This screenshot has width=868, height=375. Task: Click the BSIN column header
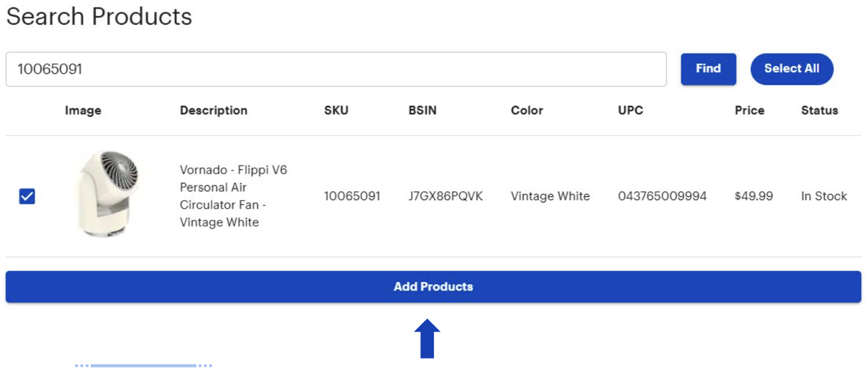point(422,110)
